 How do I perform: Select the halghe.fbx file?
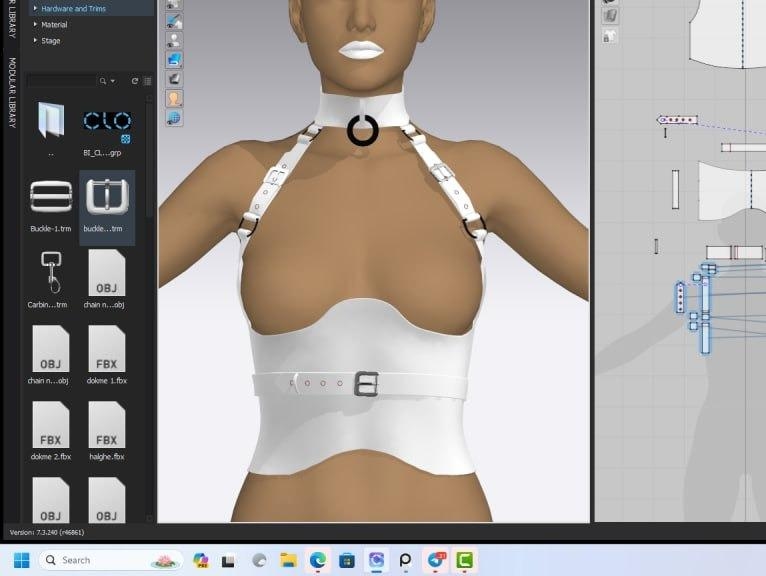(106, 425)
